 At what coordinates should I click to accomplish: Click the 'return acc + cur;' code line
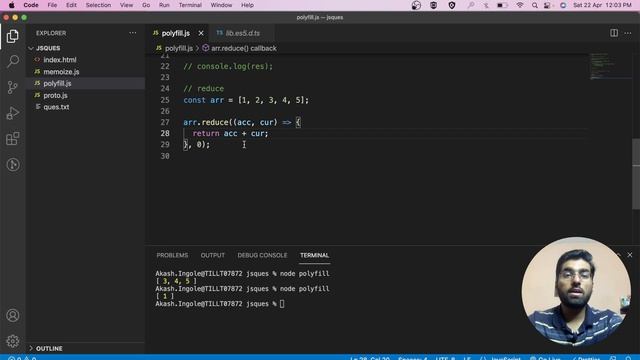(x=230, y=133)
